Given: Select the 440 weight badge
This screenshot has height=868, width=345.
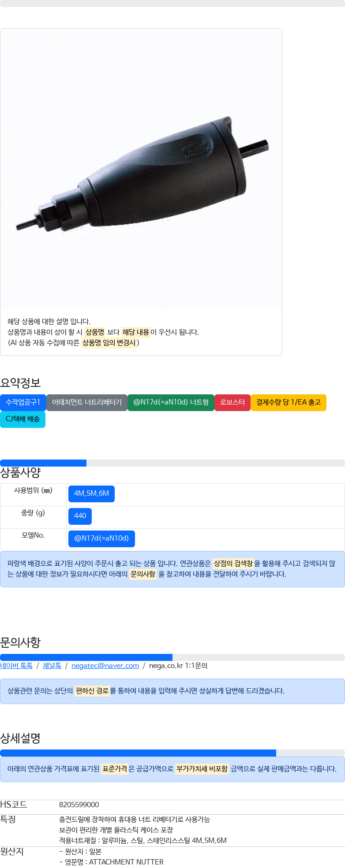Looking at the screenshot, I should pyautogui.click(x=80, y=516).
